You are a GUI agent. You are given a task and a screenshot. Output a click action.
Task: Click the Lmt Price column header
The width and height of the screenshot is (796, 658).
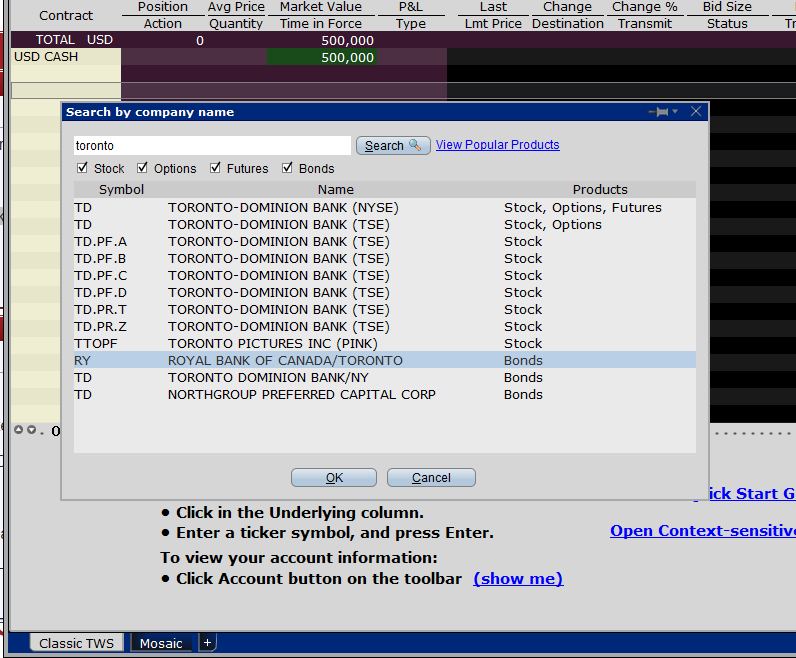pyautogui.click(x=493, y=24)
